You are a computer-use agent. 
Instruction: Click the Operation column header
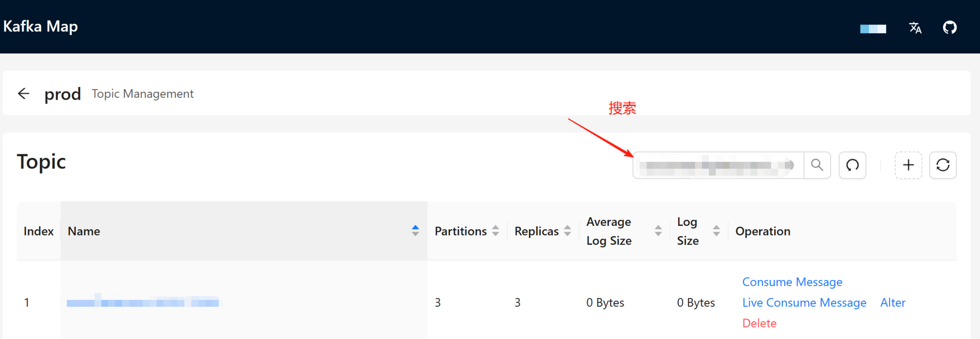pos(763,231)
